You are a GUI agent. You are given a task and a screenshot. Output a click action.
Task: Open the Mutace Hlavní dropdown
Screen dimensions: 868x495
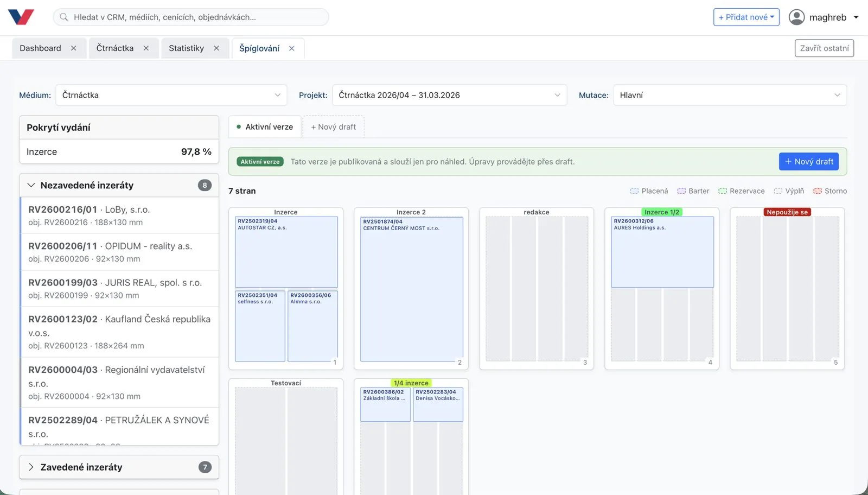[730, 95]
